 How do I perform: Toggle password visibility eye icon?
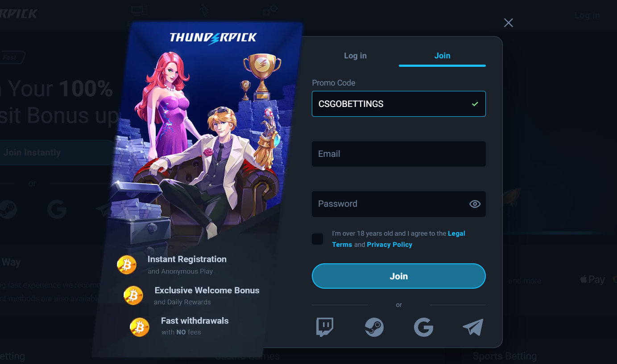click(475, 204)
